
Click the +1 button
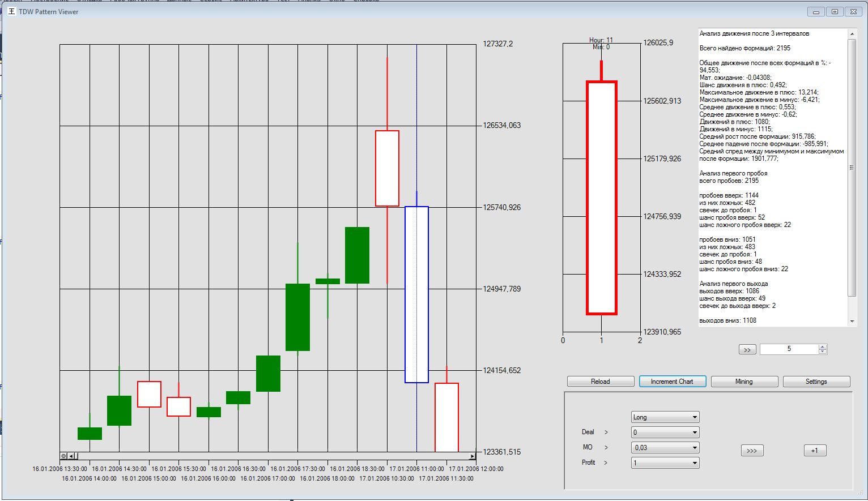click(815, 451)
